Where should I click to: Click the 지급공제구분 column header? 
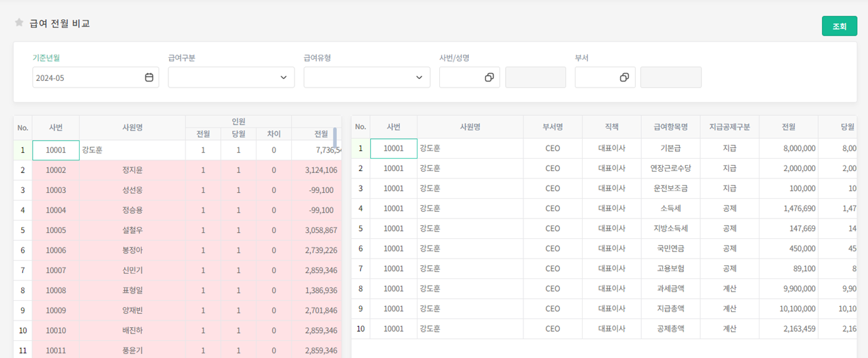729,127
